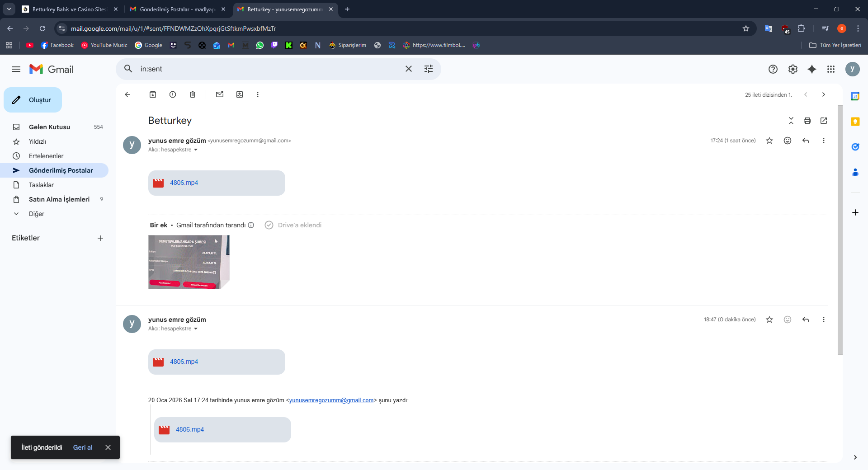
Task: Reply to the 18:47 message
Action: click(x=806, y=320)
